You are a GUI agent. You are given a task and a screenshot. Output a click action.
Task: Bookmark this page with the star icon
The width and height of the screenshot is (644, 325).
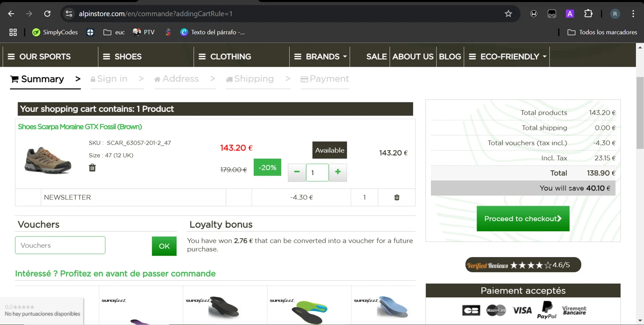[x=508, y=14]
